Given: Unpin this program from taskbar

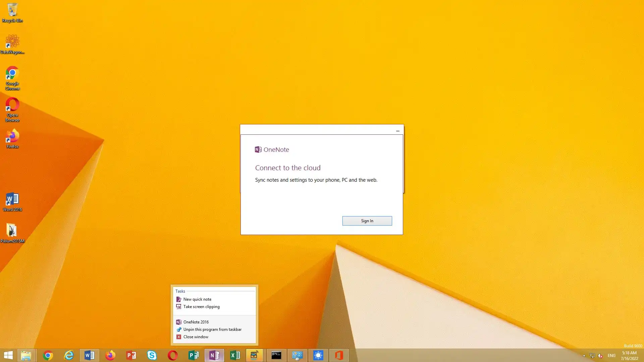Looking at the screenshot, I should click(x=212, y=329).
